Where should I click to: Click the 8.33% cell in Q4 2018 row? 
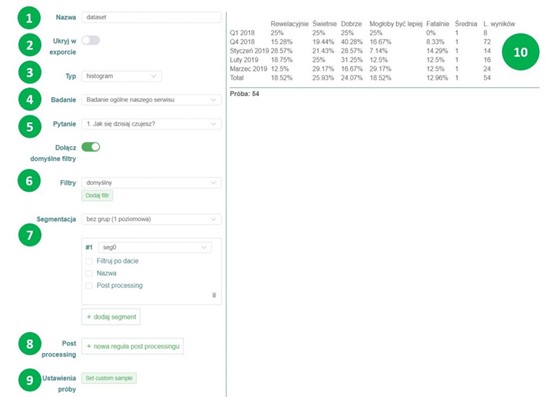pos(435,42)
